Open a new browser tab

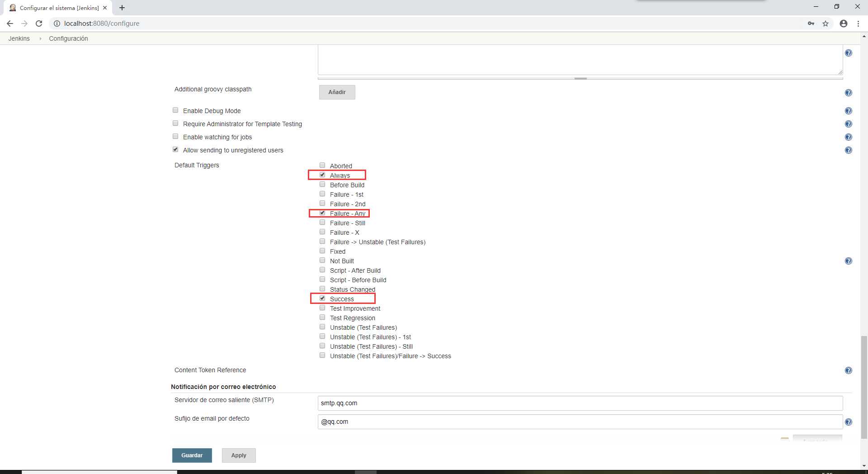[x=122, y=8]
